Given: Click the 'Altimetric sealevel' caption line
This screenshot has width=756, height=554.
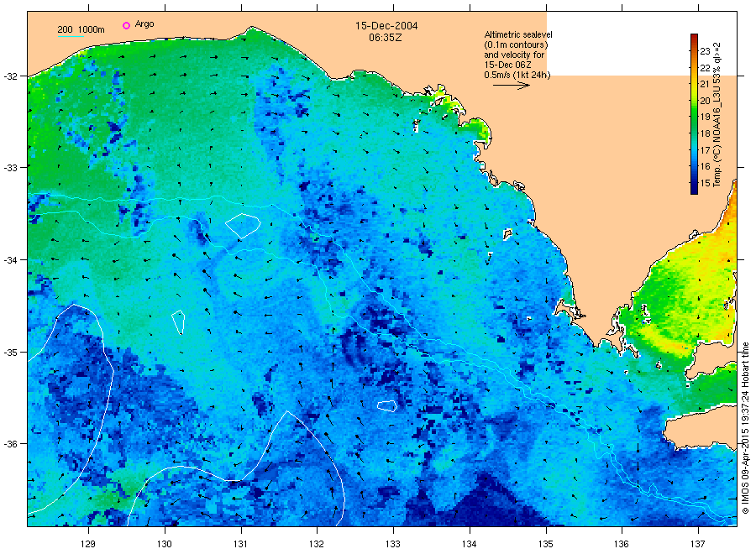Looking at the screenshot, I should [x=518, y=34].
